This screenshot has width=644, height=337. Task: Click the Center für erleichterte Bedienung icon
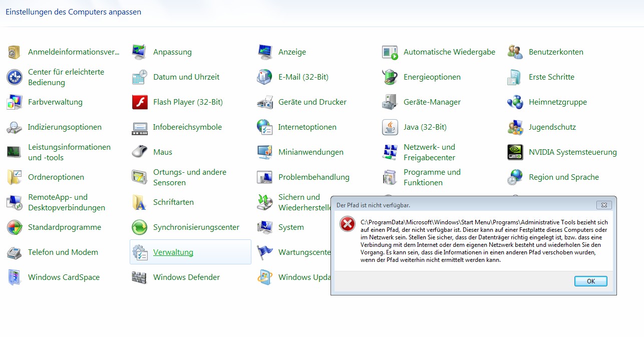coord(14,77)
